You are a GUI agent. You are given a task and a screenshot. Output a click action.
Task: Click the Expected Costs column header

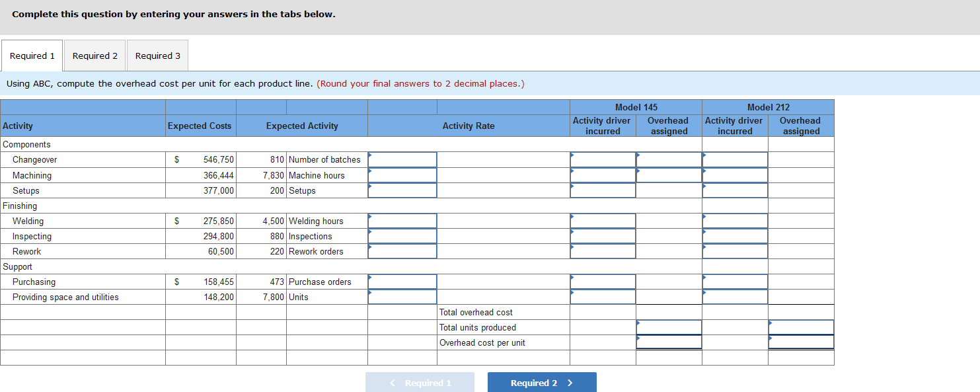tap(200, 126)
